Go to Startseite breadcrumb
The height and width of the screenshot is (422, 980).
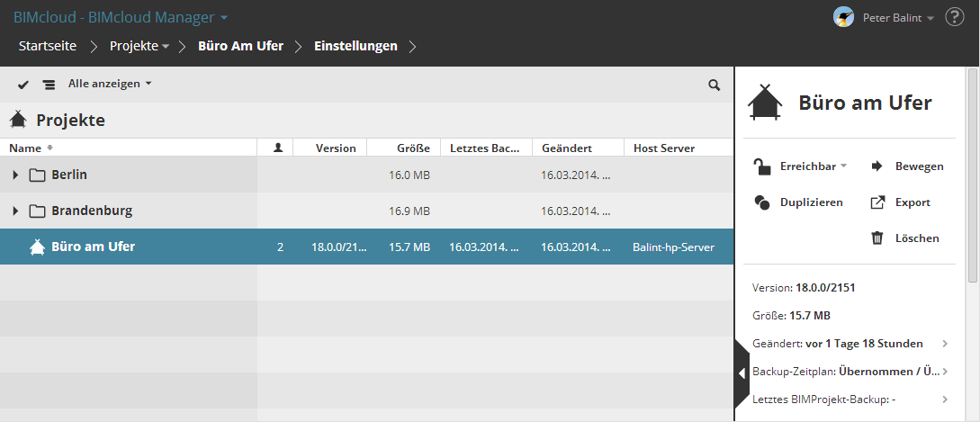[x=48, y=46]
